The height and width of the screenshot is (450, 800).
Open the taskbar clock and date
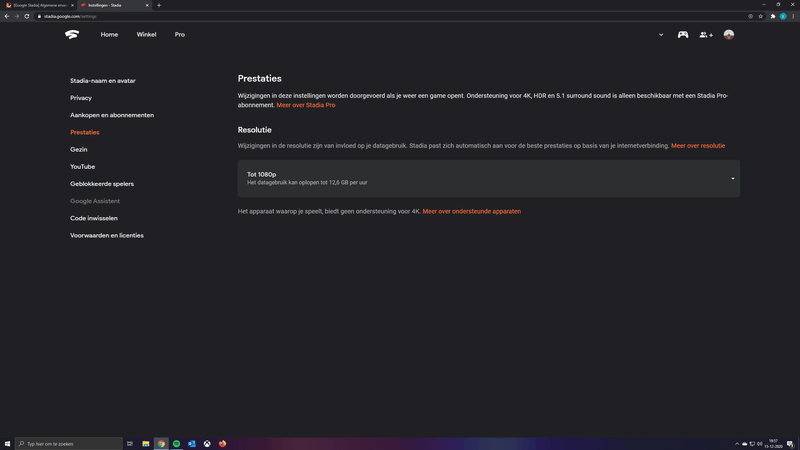click(773, 444)
